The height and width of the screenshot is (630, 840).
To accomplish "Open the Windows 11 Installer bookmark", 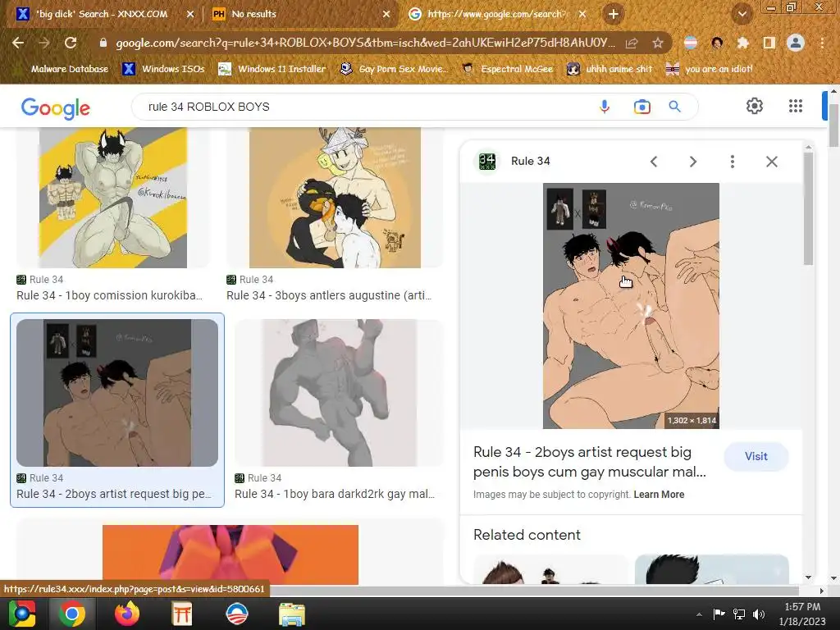I will tap(272, 69).
